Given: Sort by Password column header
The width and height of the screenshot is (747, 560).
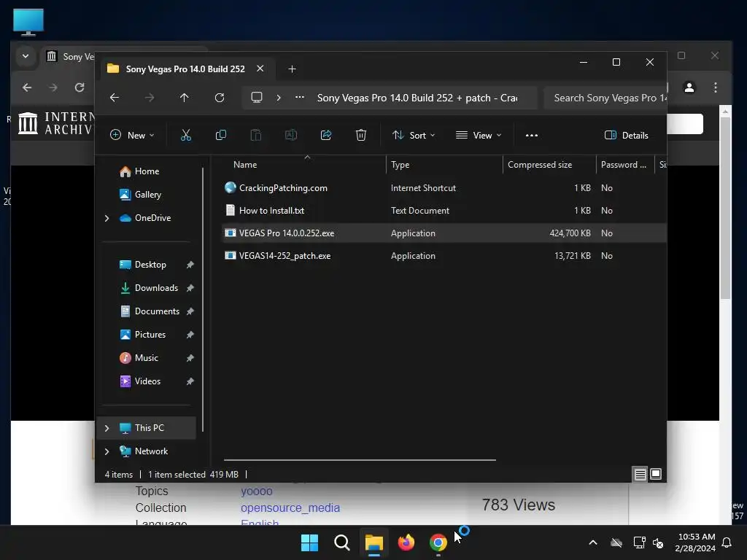Looking at the screenshot, I should point(625,165).
